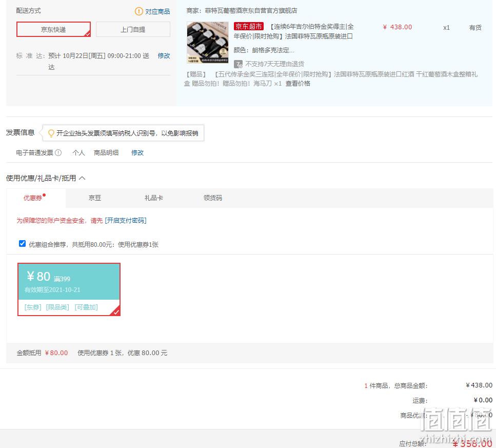The image size is (496, 448).
Task: Select 上门自提 pickup option
Action: coord(133,29)
